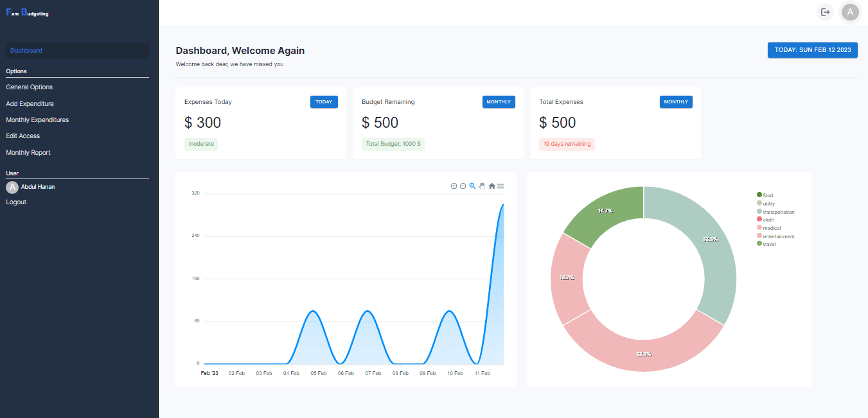Viewport: 868px width, 418px height.
Task: Select the magnifier selection zoom tool
Action: click(472, 186)
